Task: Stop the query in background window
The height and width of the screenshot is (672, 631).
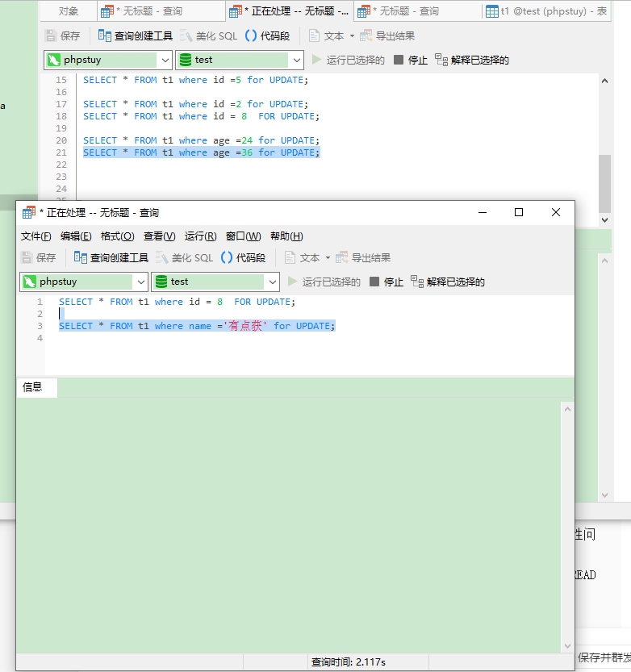Action: coord(411,60)
